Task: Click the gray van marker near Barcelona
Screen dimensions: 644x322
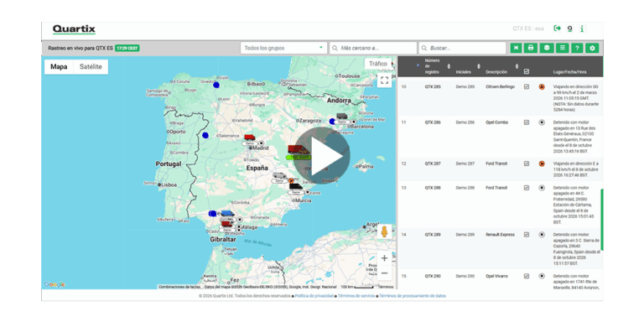Action: pyautogui.click(x=342, y=117)
